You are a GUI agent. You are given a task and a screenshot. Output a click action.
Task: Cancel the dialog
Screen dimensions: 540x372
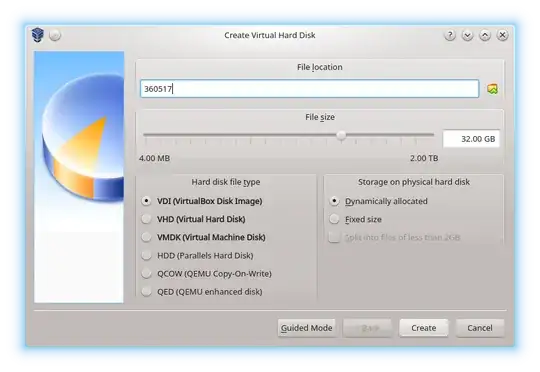(x=480, y=328)
